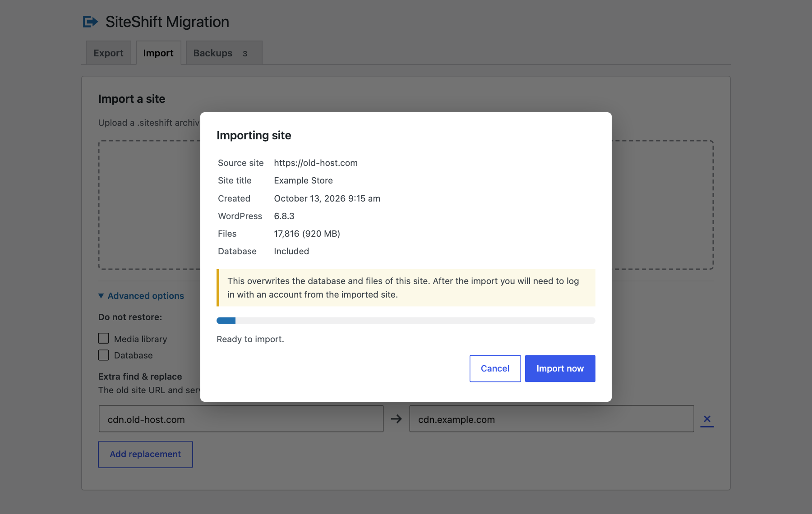This screenshot has width=812, height=514.
Task: Click the Extra find & replace label
Action: (x=140, y=376)
